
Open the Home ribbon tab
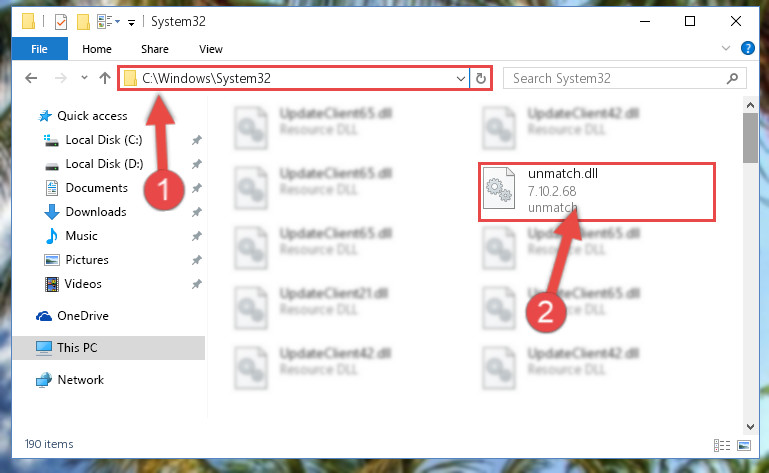click(x=97, y=49)
